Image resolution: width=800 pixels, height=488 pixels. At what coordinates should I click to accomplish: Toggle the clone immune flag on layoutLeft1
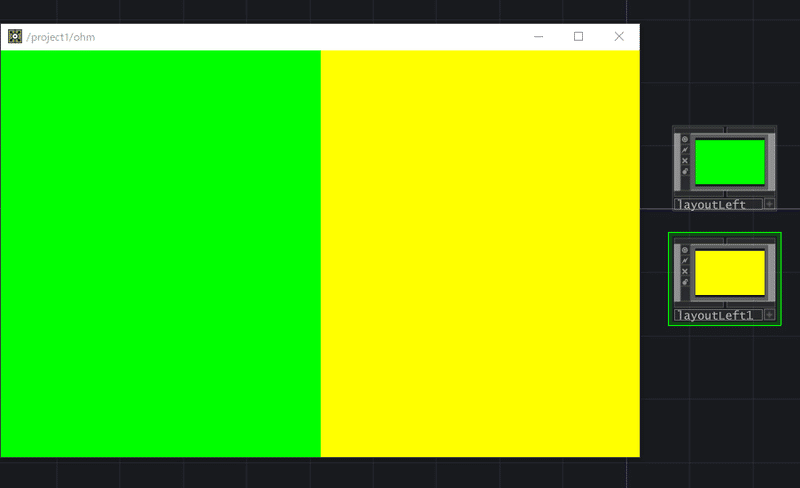click(685, 260)
